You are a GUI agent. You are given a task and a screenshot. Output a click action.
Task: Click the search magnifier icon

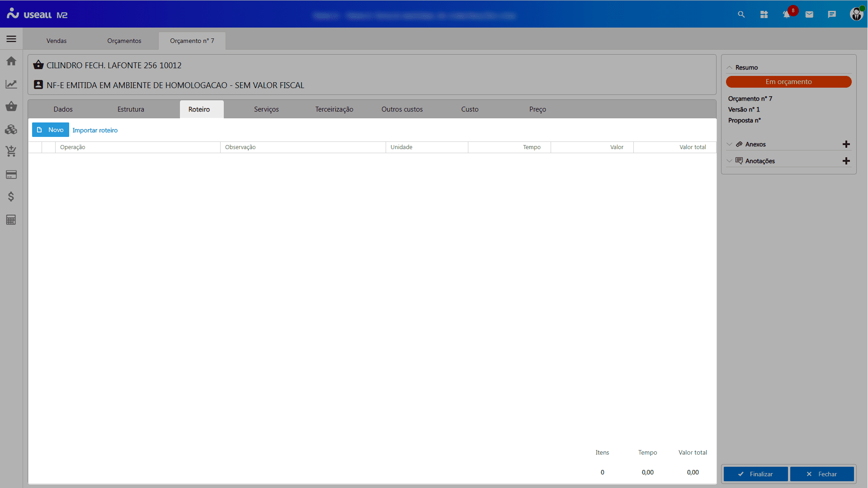click(741, 14)
